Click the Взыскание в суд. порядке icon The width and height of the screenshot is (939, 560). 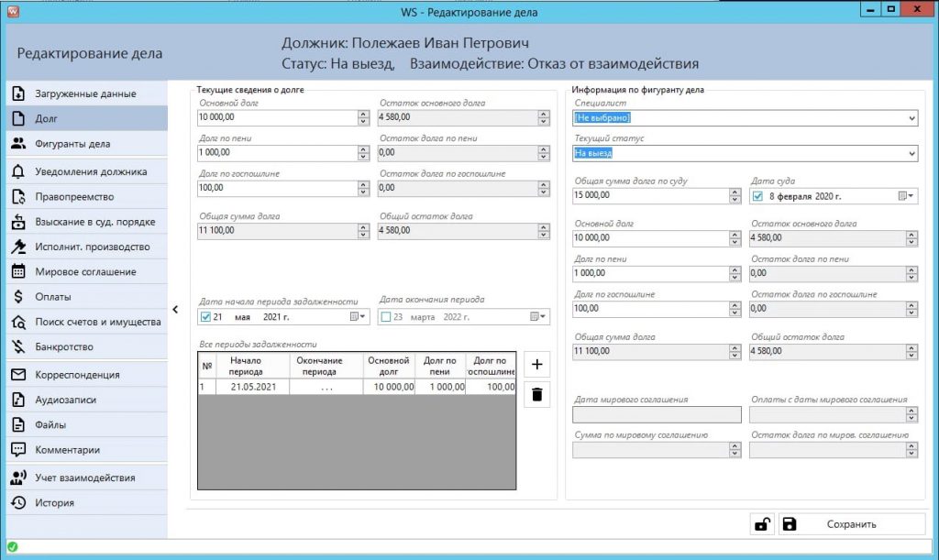click(x=18, y=222)
